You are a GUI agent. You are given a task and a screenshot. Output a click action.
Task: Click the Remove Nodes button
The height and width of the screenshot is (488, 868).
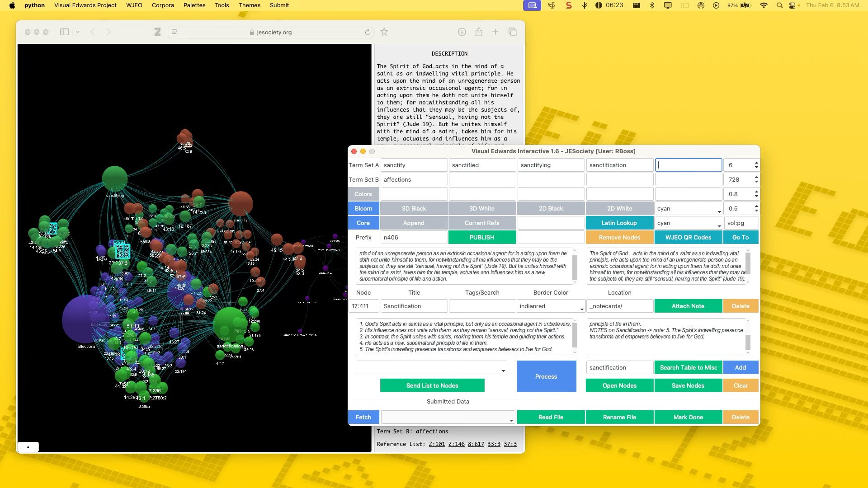[x=619, y=237]
